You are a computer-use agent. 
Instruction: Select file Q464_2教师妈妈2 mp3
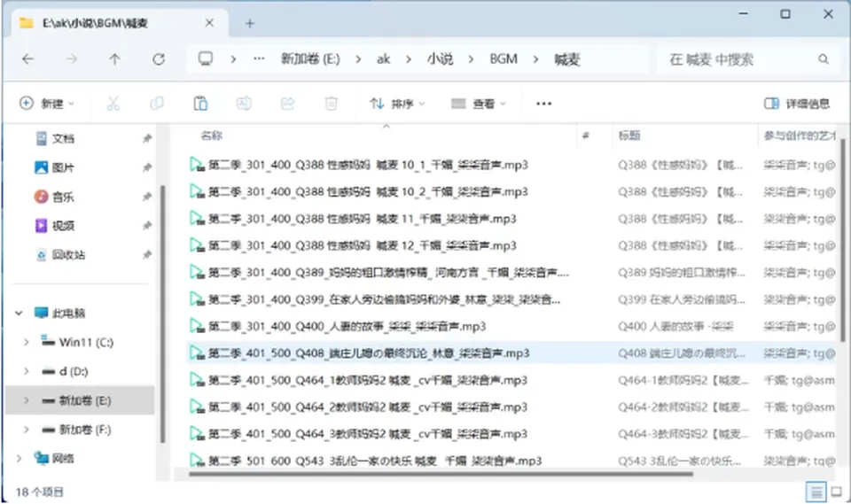click(x=367, y=407)
